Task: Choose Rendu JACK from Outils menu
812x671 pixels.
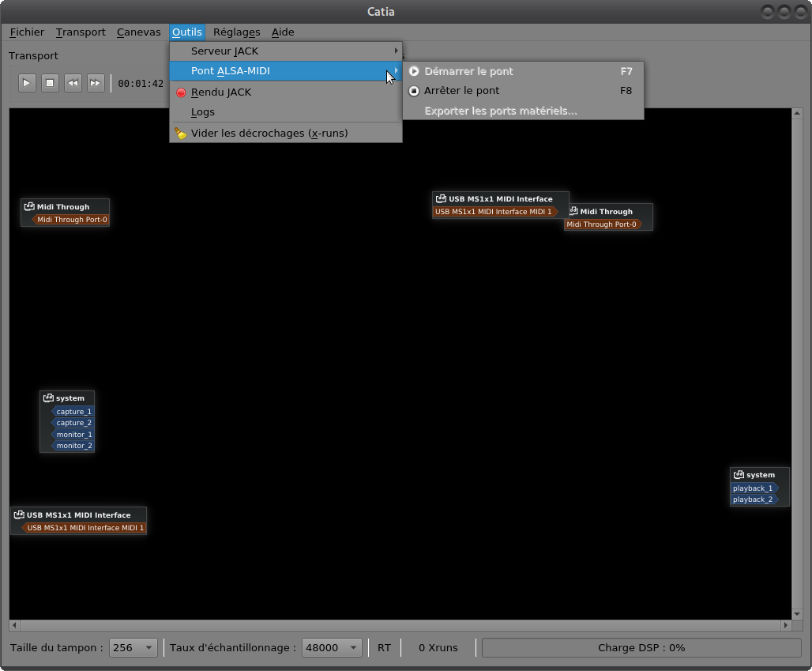Action: pyautogui.click(x=286, y=92)
